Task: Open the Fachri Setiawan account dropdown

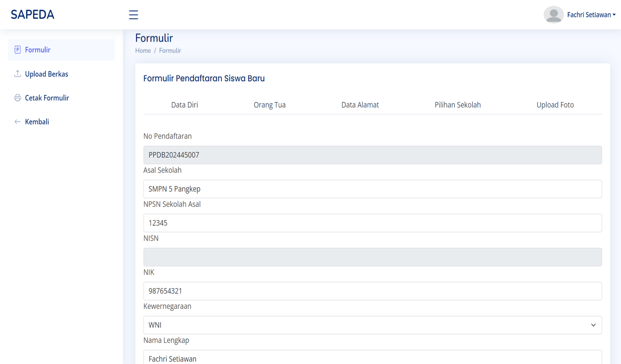Action: (591, 15)
